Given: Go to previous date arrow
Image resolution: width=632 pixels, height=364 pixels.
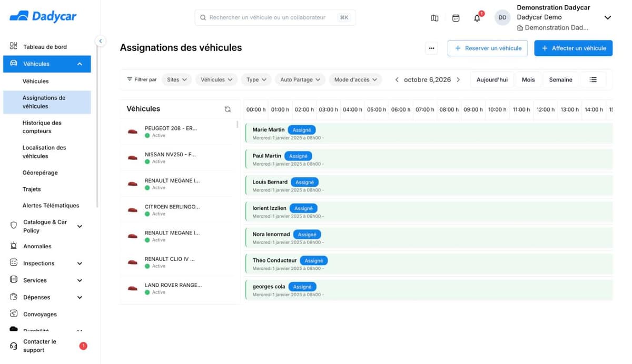Looking at the screenshot, I should [x=397, y=80].
